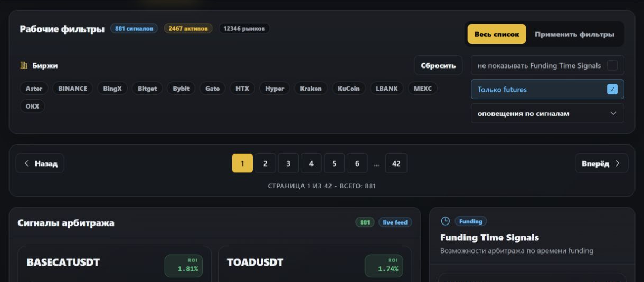Open page 4 in pagination
This screenshot has height=282, width=644.
[311, 163]
